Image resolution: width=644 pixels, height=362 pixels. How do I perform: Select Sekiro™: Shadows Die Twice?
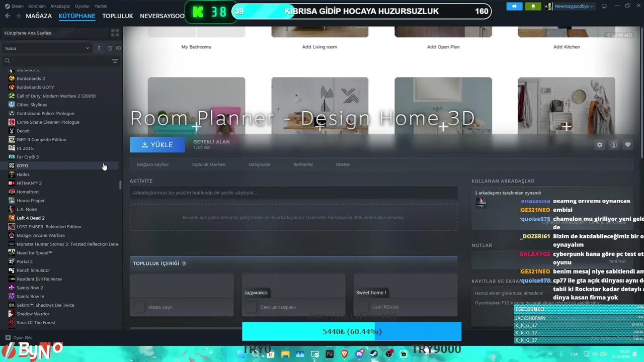coord(60,305)
